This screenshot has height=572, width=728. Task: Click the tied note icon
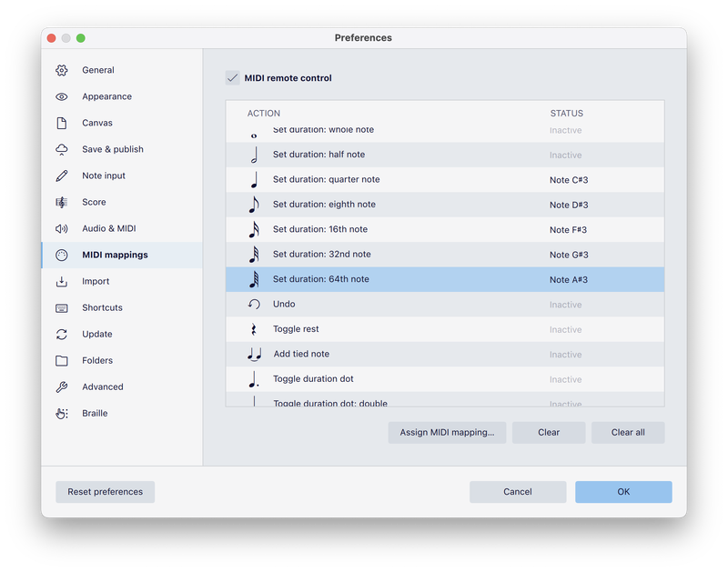255,355
